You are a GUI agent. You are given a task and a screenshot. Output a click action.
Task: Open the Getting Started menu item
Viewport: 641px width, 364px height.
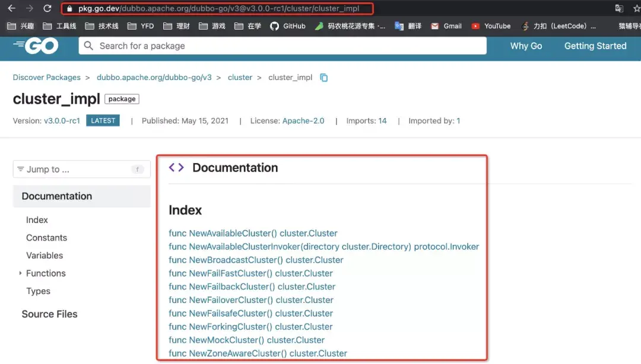[x=595, y=46]
